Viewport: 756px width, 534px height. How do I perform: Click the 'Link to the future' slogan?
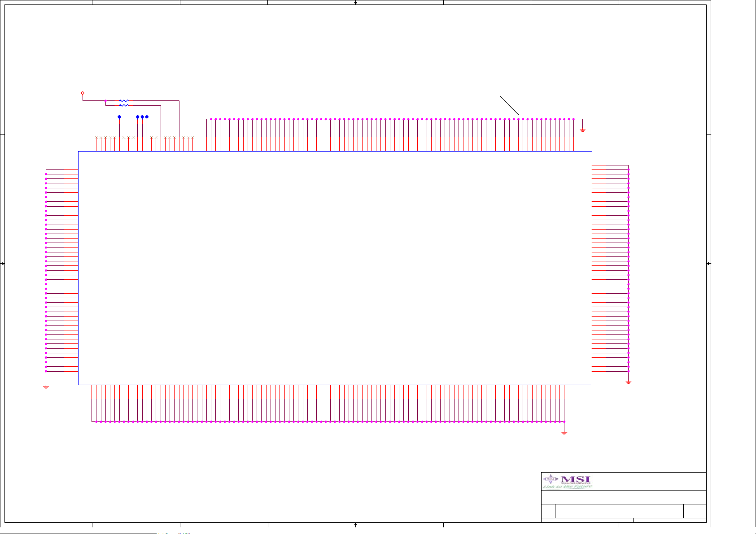click(x=567, y=486)
